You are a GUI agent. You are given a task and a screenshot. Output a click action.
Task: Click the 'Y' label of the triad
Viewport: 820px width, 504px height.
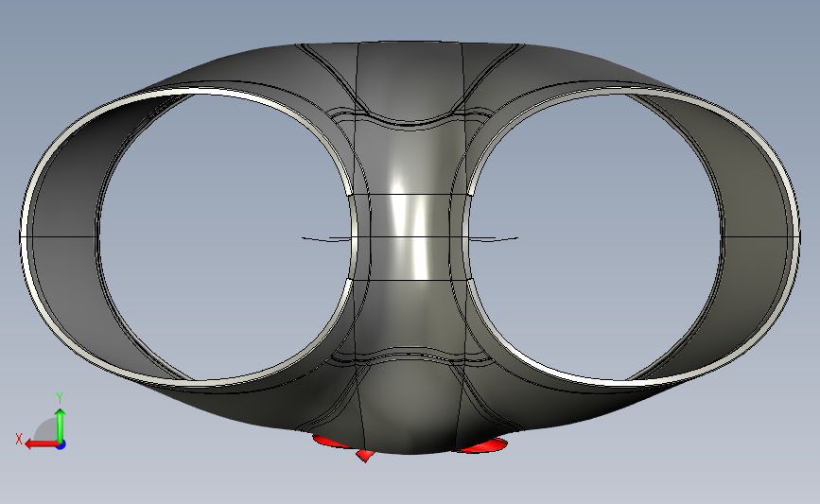click(x=60, y=399)
